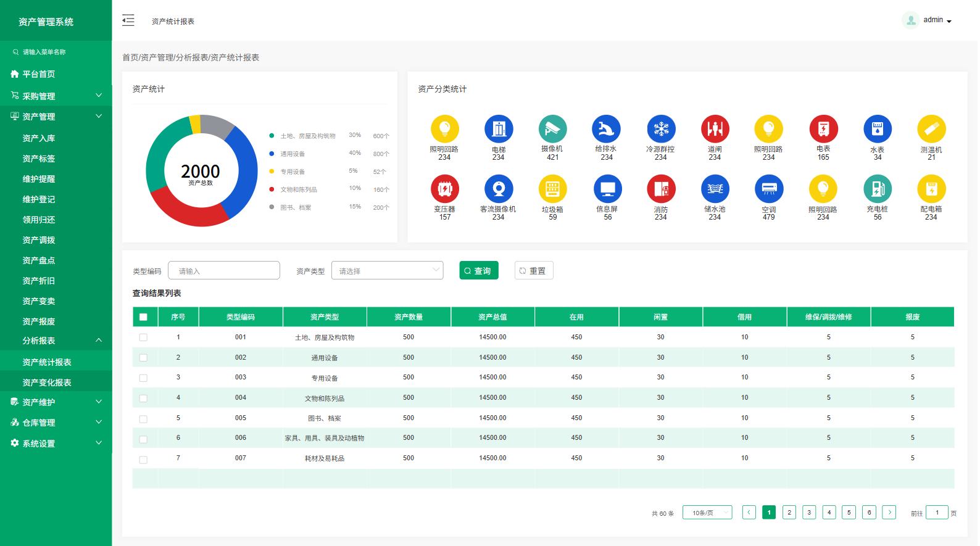
Task: Open the asset type (资产类型) dropdown
Action: (x=387, y=271)
